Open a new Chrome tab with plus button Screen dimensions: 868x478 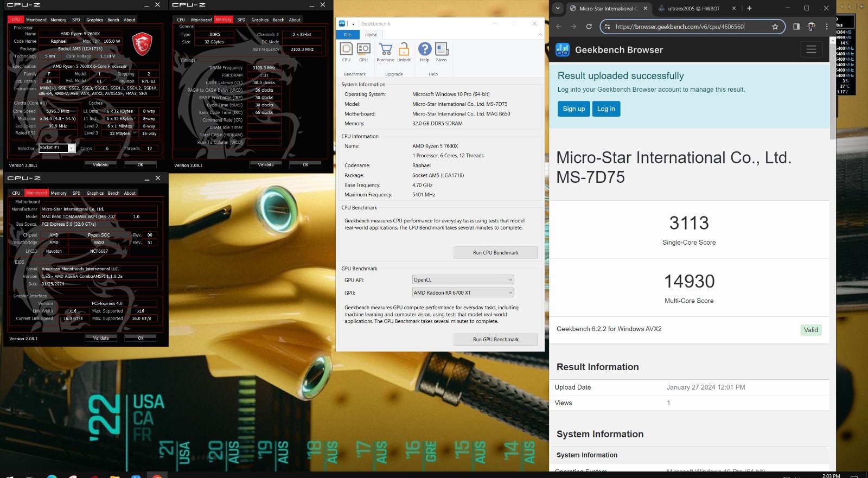pos(749,8)
